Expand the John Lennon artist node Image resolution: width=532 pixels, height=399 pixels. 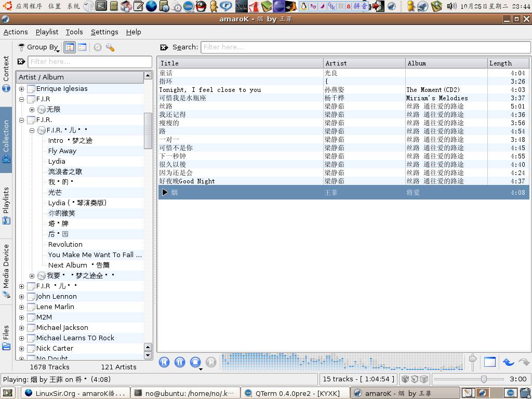point(21,297)
